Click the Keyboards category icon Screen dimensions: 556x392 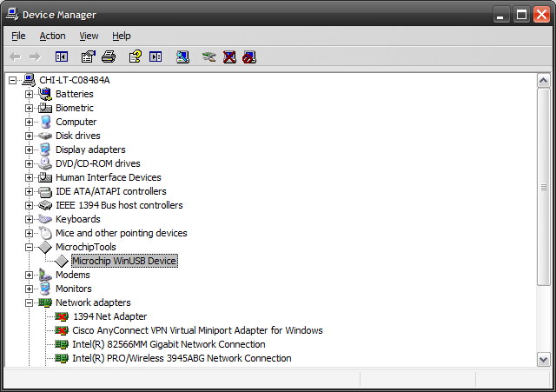[45, 219]
